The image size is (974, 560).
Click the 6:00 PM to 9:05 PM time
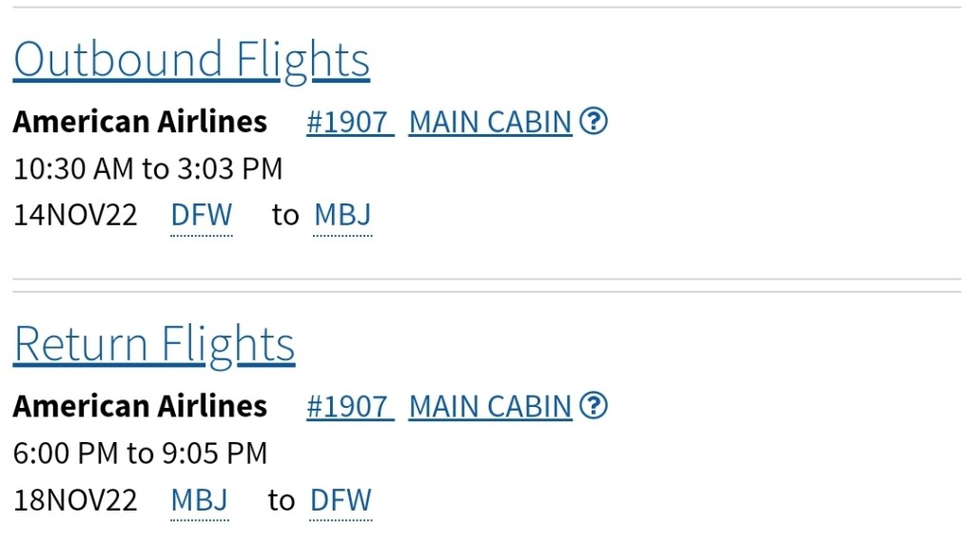click(140, 454)
